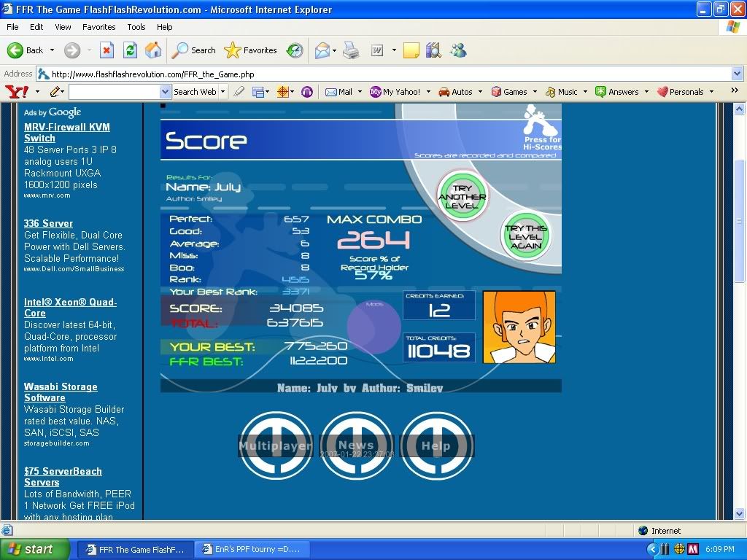Click the Windows Start button

(x=34, y=549)
